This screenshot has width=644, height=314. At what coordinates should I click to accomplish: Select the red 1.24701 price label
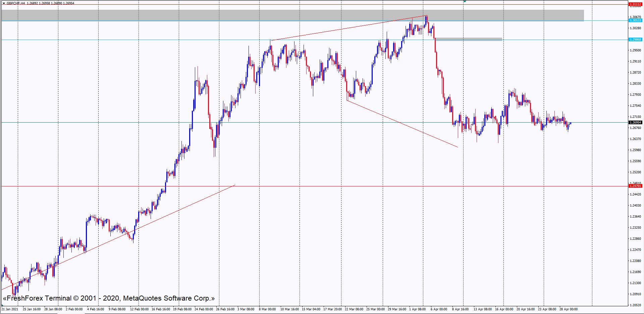tap(635, 186)
